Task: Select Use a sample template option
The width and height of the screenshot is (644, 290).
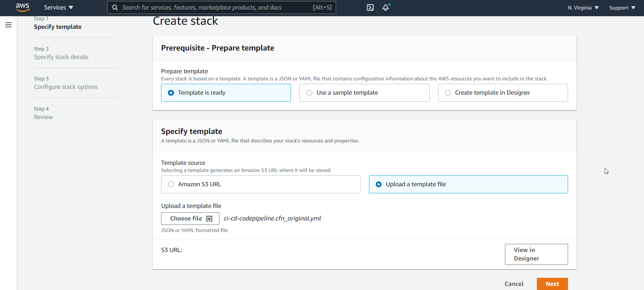Action: click(309, 93)
